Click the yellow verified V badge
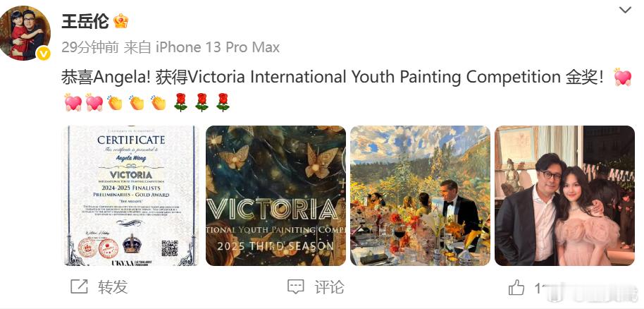 pos(44,54)
